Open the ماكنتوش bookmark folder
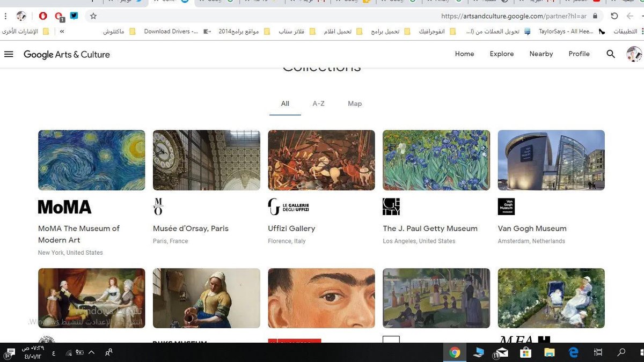The image size is (644, 362). coord(119,32)
